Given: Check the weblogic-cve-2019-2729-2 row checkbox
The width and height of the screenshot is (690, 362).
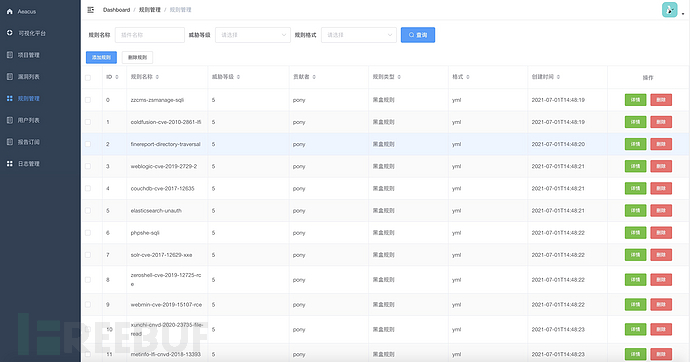Looking at the screenshot, I should tap(88, 166).
